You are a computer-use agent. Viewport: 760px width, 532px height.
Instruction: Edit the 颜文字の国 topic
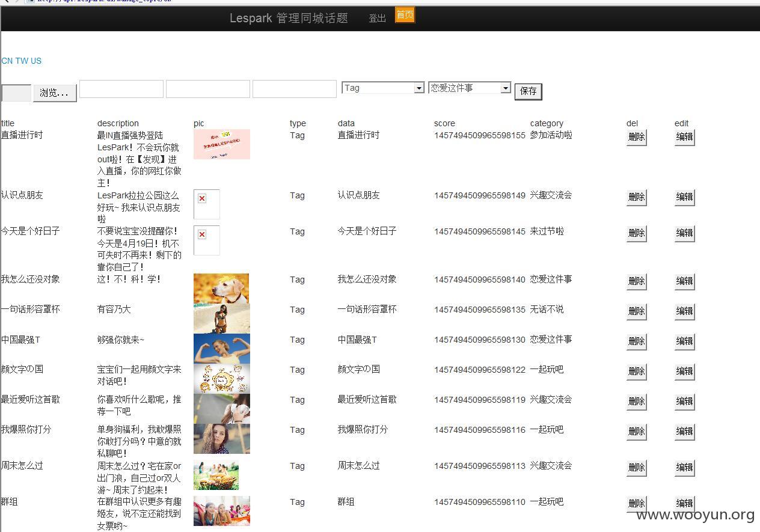(684, 371)
